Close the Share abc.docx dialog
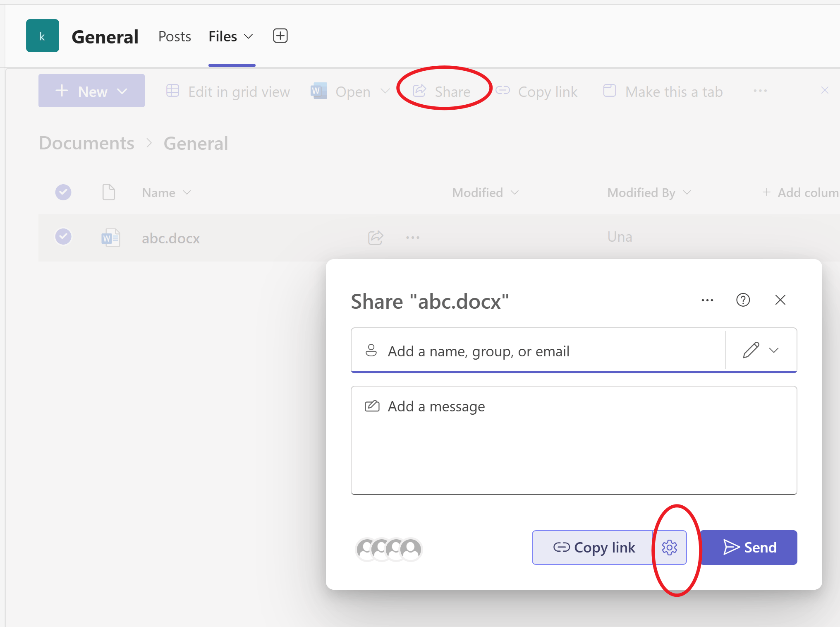Viewport: 840px width, 627px height. click(780, 300)
